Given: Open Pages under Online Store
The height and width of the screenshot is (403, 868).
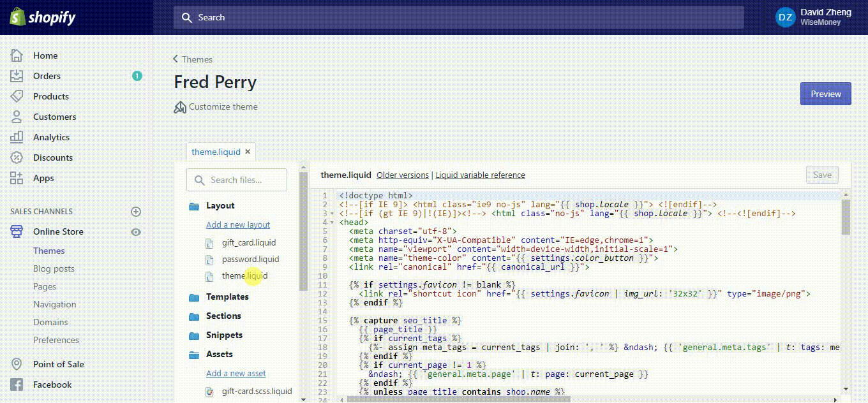Looking at the screenshot, I should pyautogui.click(x=45, y=286).
